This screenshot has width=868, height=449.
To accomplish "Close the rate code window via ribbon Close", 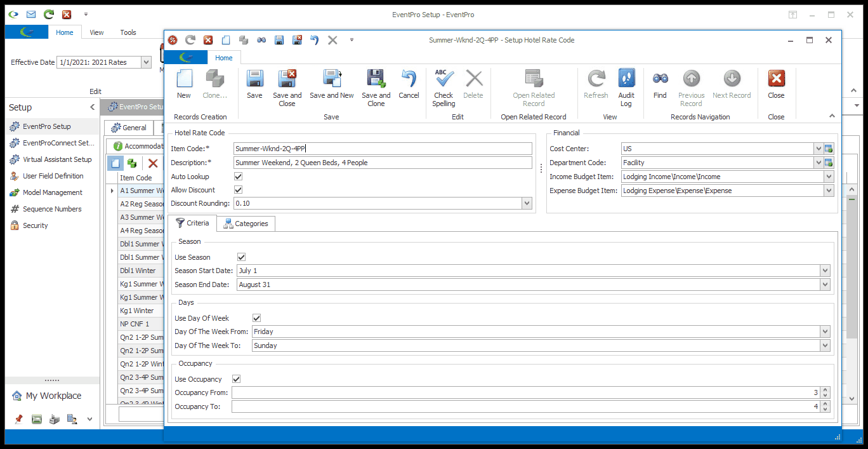I will (x=776, y=84).
